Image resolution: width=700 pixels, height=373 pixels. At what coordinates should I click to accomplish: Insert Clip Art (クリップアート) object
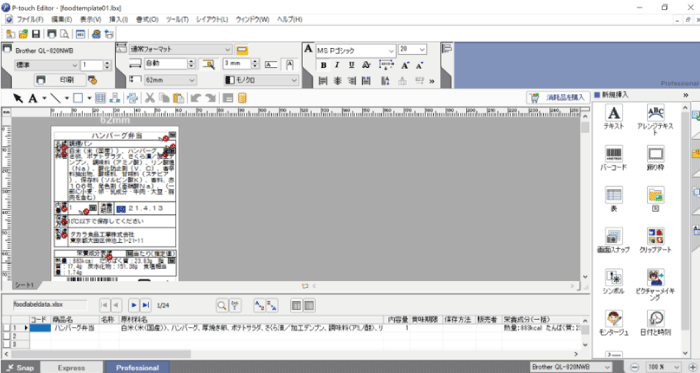tap(655, 240)
